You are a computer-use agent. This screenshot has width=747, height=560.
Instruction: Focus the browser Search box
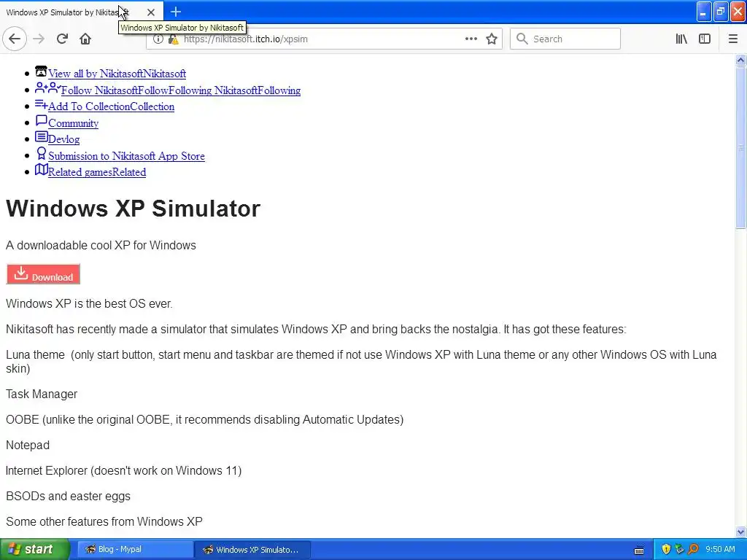(x=565, y=39)
